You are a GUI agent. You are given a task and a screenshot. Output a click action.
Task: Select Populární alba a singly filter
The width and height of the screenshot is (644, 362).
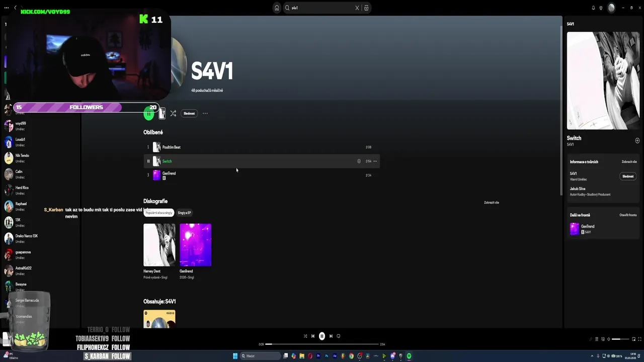[159, 213]
